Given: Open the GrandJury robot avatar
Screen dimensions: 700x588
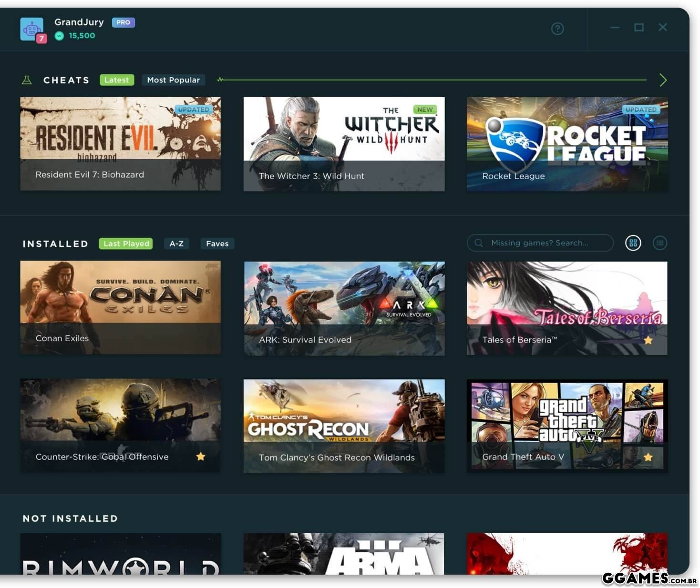Looking at the screenshot, I should [31, 29].
